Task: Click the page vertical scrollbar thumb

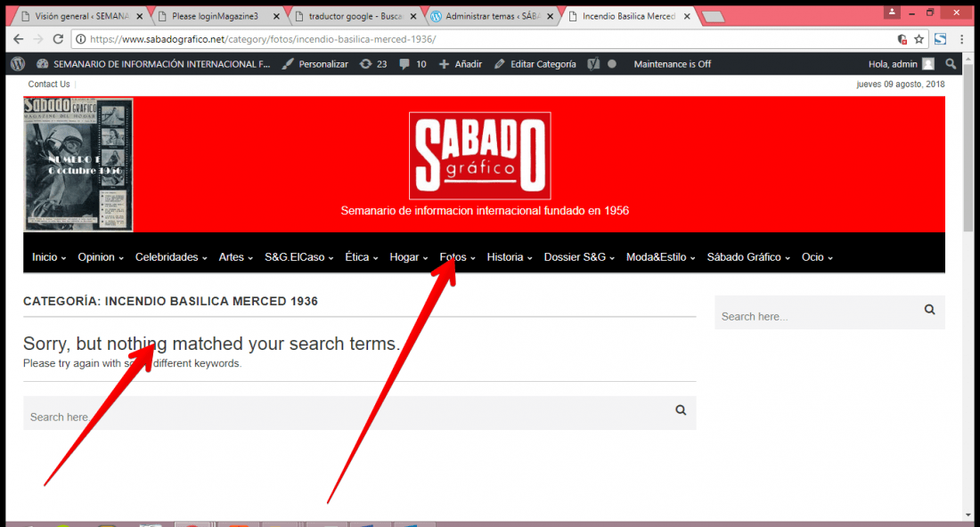Action: point(968,148)
